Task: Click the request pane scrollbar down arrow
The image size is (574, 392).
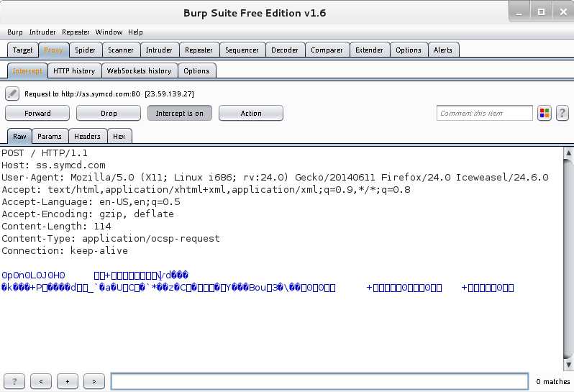Action: pyautogui.click(x=568, y=365)
